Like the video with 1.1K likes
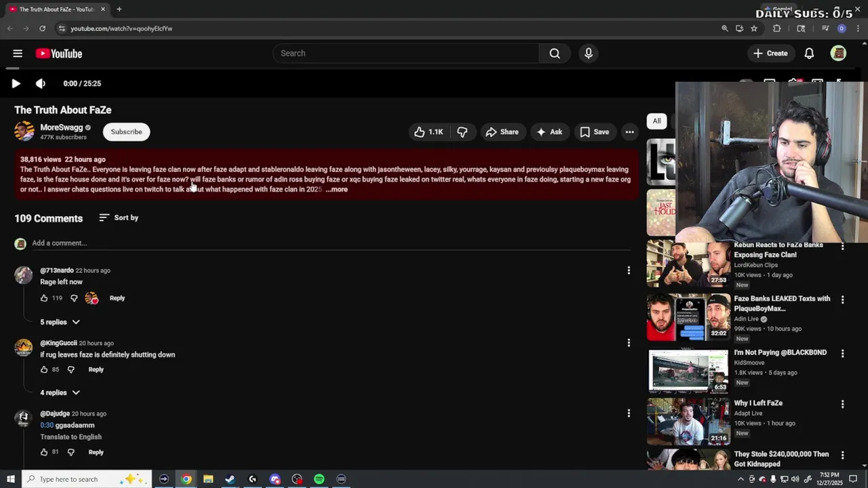The image size is (868, 488). (429, 132)
